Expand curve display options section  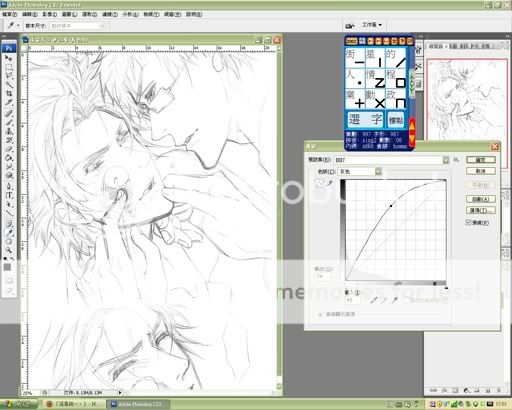coord(320,314)
